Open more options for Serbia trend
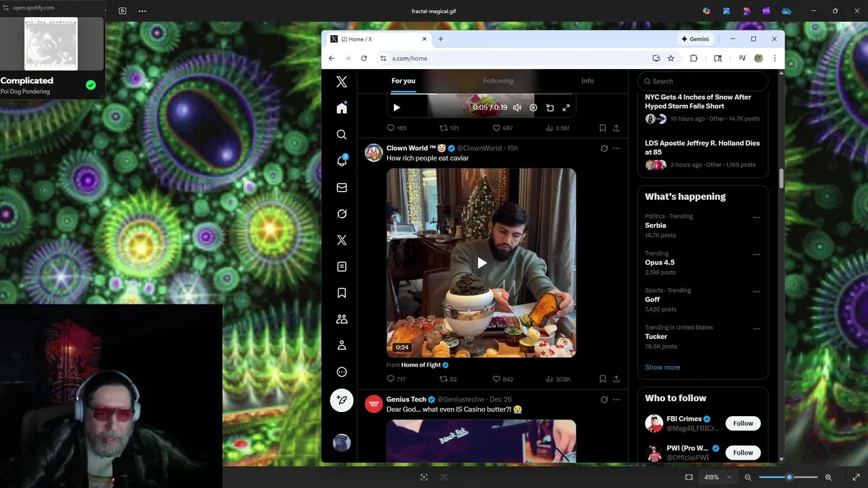 coord(756,218)
